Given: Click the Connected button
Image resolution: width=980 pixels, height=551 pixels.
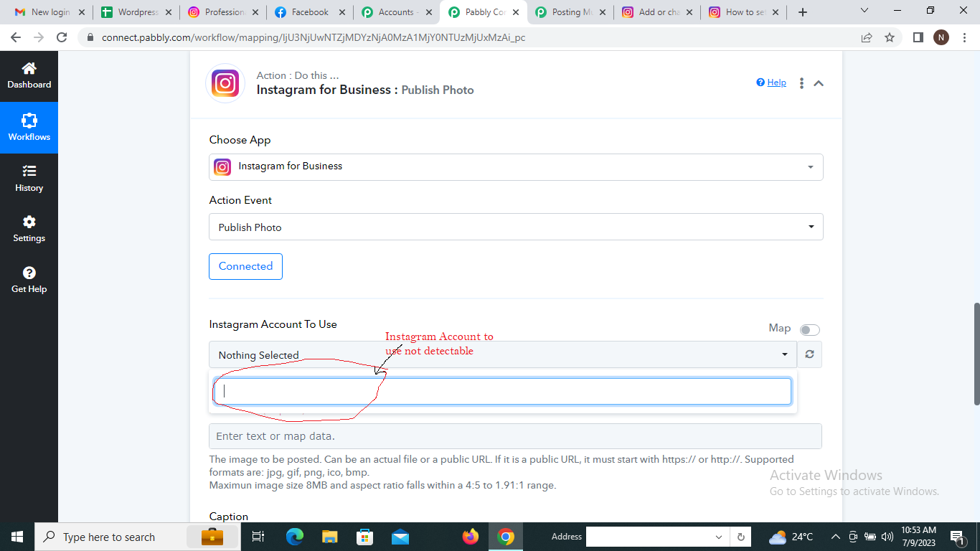Looking at the screenshot, I should click(245, 266).
